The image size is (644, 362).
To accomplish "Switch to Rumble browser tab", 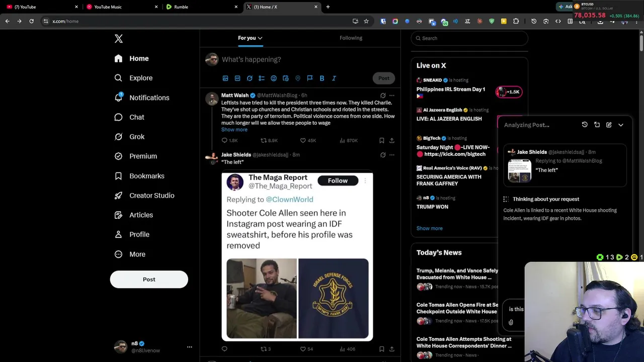I will 201,7.
